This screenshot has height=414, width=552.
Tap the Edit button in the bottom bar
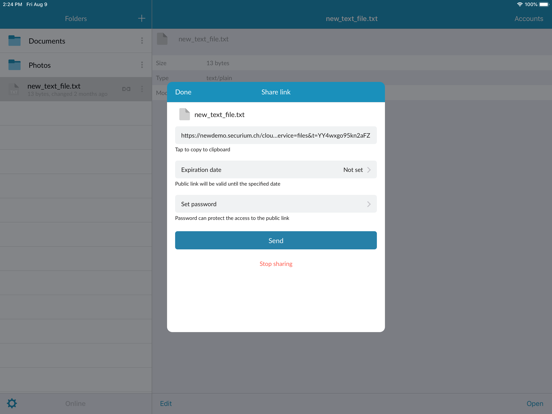(x=166, y=403)
